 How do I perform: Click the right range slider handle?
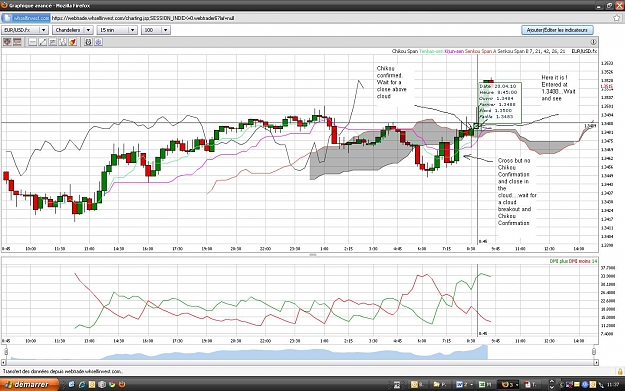594,351
